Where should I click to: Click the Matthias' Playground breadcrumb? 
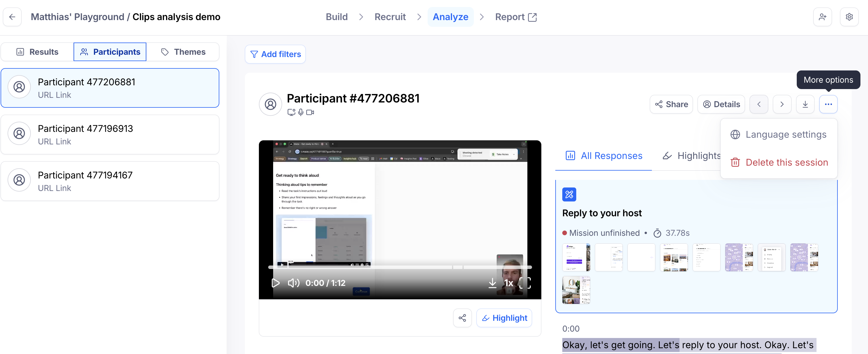point(77,17)
